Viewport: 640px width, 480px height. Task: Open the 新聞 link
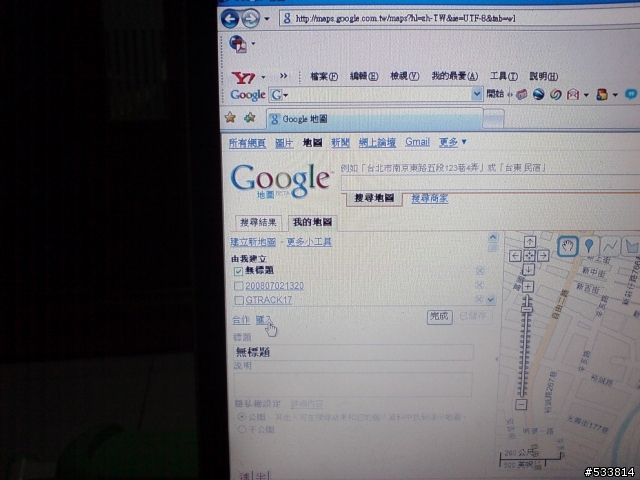point(340,143)
